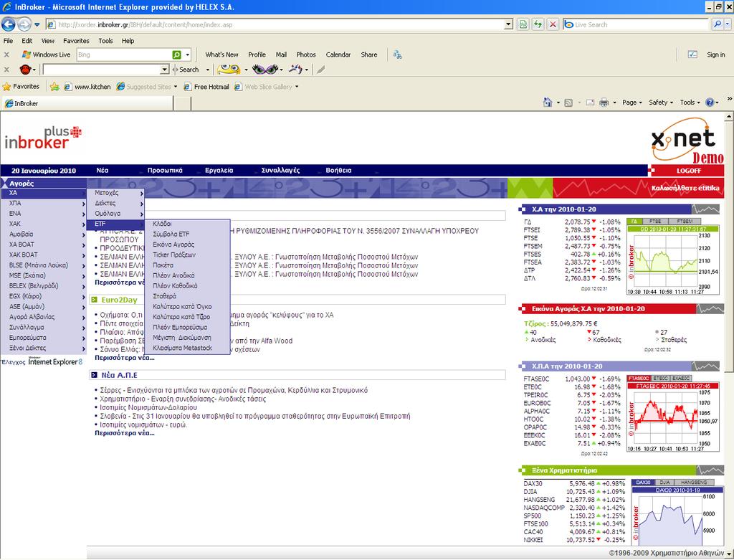Click the Live Search input field

coord(640,24)
